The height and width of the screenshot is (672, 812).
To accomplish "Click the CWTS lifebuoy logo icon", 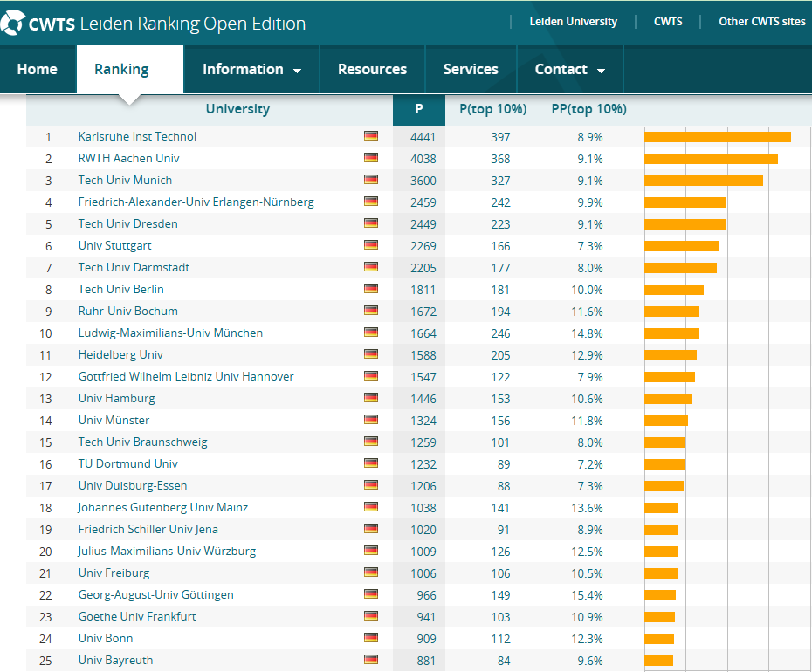I will click(x=13, y=22).
